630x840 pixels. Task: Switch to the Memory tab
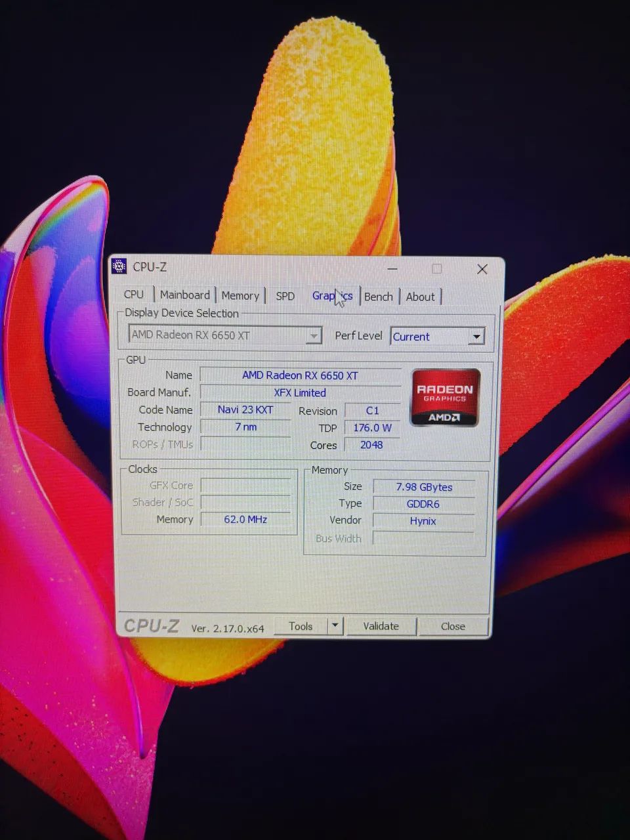[x=240, y=296]
